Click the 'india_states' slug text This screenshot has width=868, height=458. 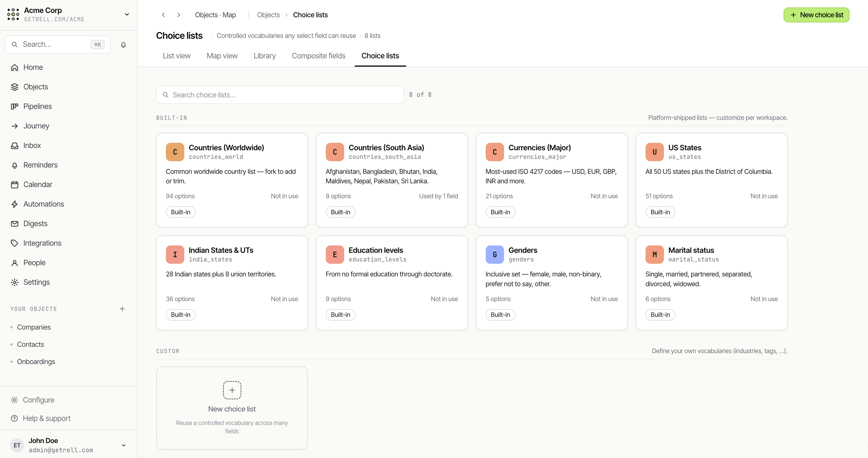[211, 259]
